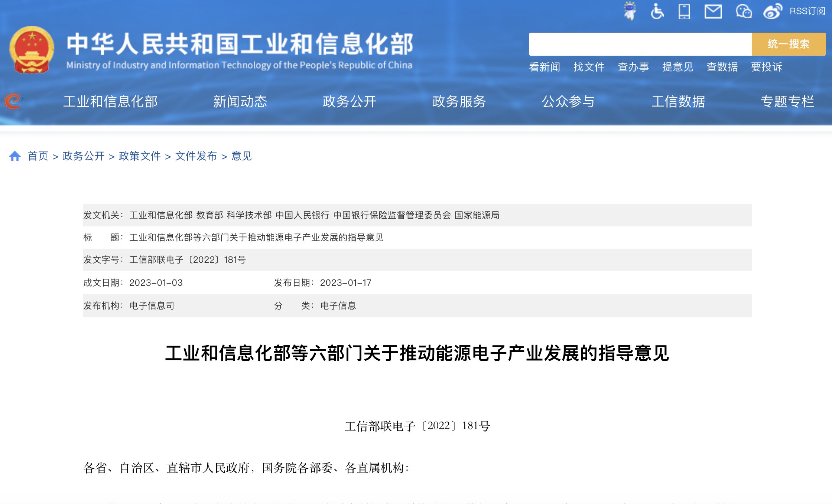Open the mail envelope icon
The image size is (832, 504).
click(x=713, y=12)
